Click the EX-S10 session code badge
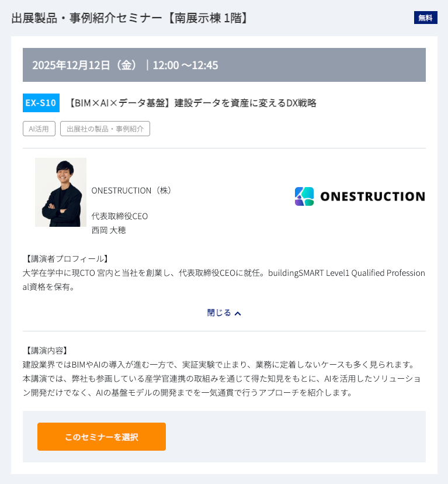 (x=41, y=103)
